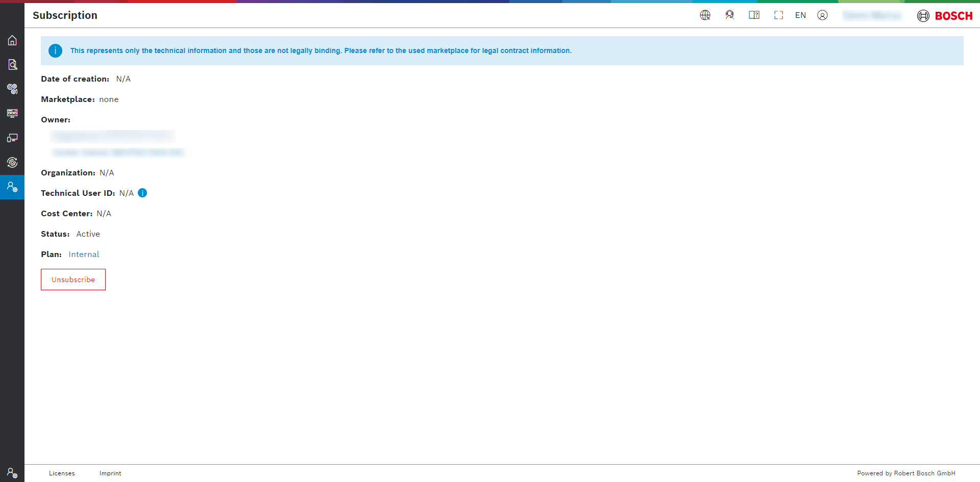Image resolution: width=980 pixels, height=482 pixels.
Task: Click the 'Active' status value
Action: pyautogui.click(x=88, y=234)
